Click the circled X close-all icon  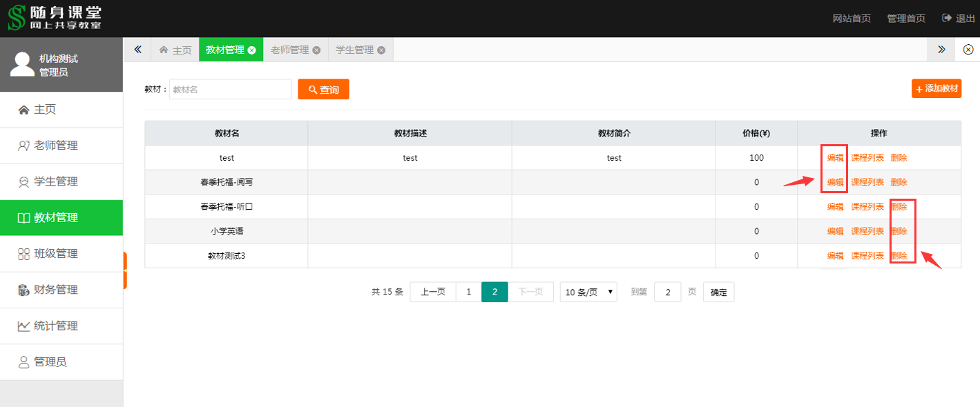[x=968, y=50]
